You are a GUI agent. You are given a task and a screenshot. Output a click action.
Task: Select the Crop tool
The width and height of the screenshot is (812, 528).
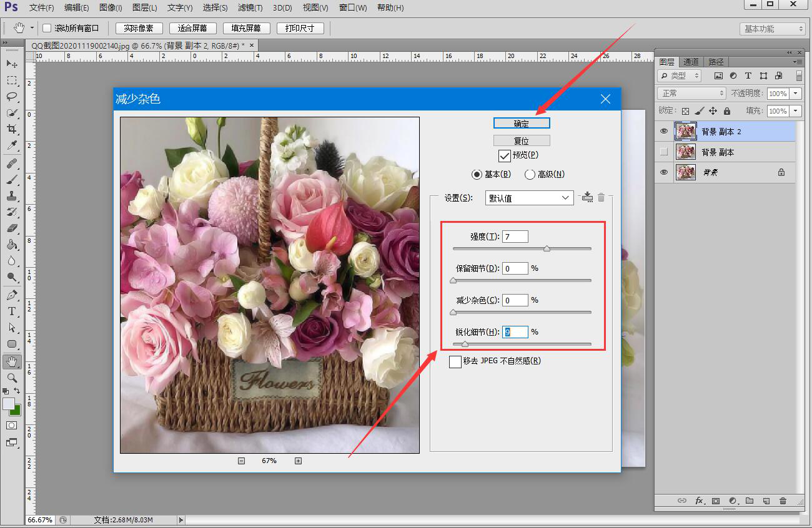(x=12, y=129)
